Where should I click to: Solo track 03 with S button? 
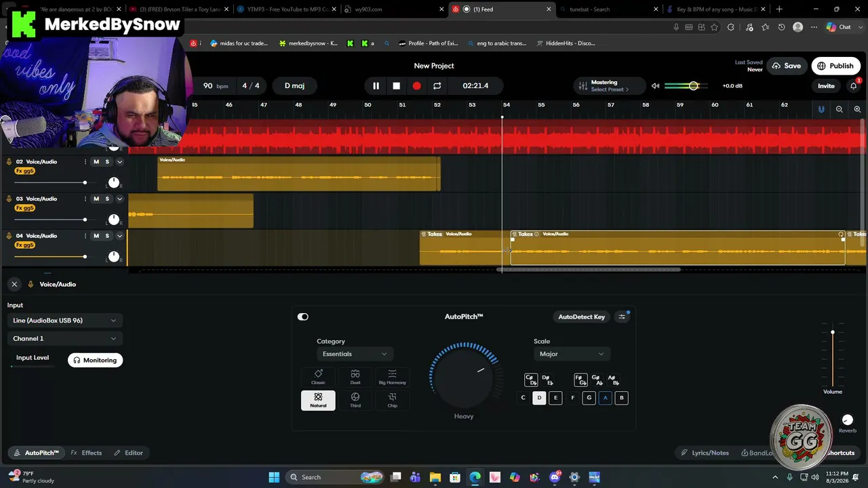(107, 199)
